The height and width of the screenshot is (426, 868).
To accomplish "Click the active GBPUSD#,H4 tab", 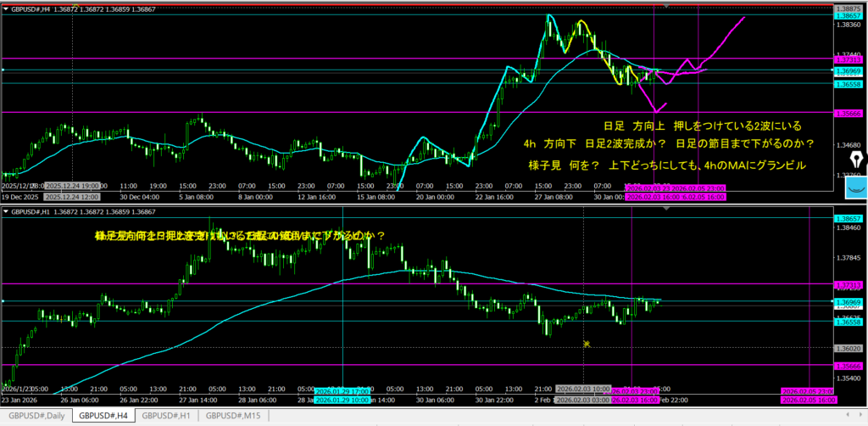I will pyautogui.click(x=101, y=416).
